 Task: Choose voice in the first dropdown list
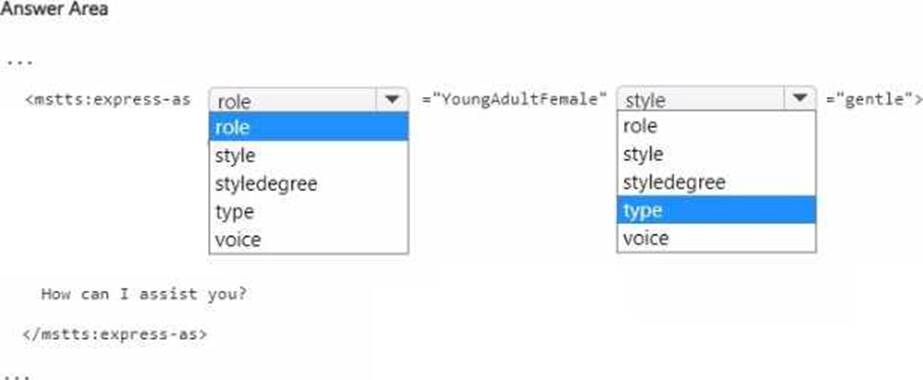(308, 239)
